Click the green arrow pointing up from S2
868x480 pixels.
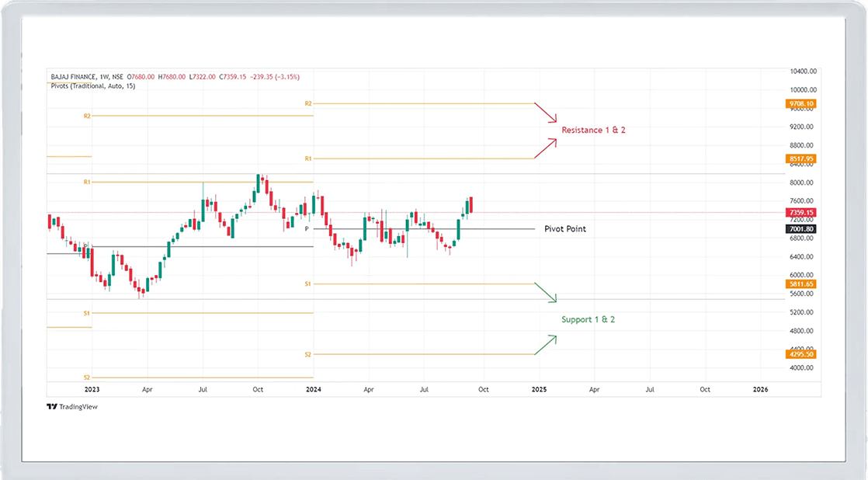click(x=547, y=345)
